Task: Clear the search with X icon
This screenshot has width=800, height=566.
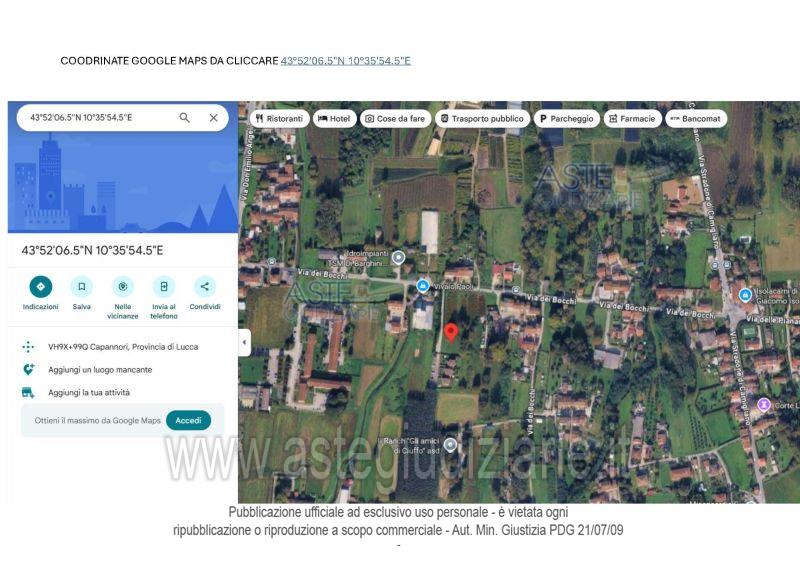Action: coord(213,118)
